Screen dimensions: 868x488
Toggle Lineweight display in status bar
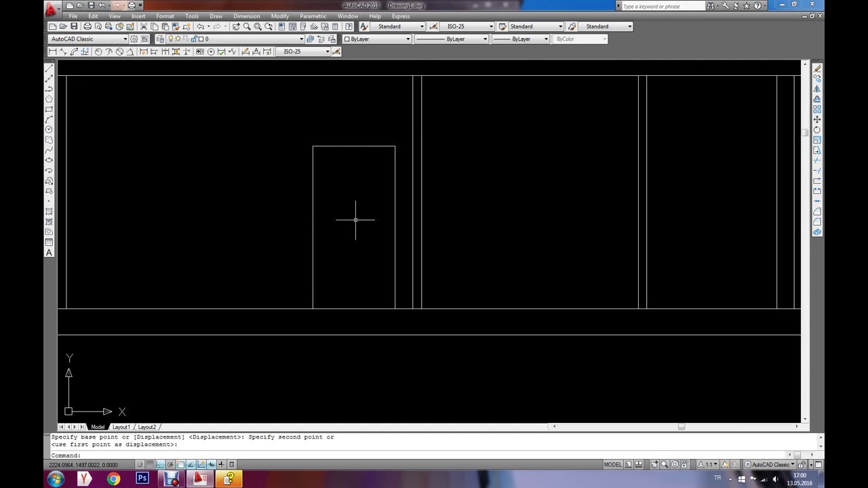[222, 464]
